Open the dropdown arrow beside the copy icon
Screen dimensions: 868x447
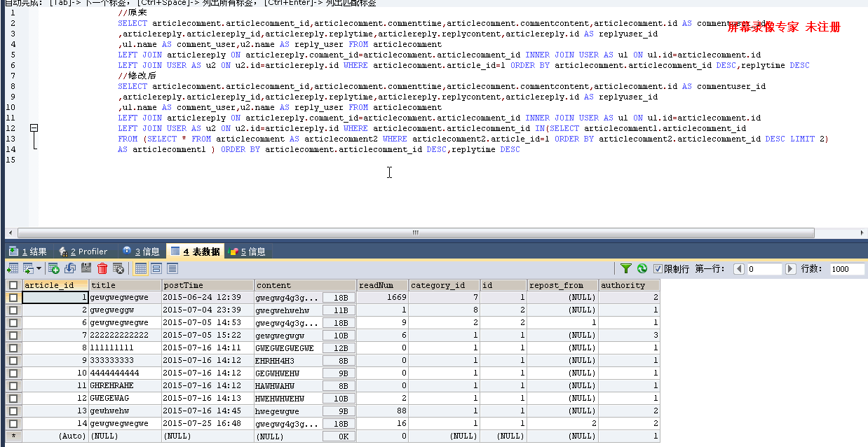click(39, 268)
